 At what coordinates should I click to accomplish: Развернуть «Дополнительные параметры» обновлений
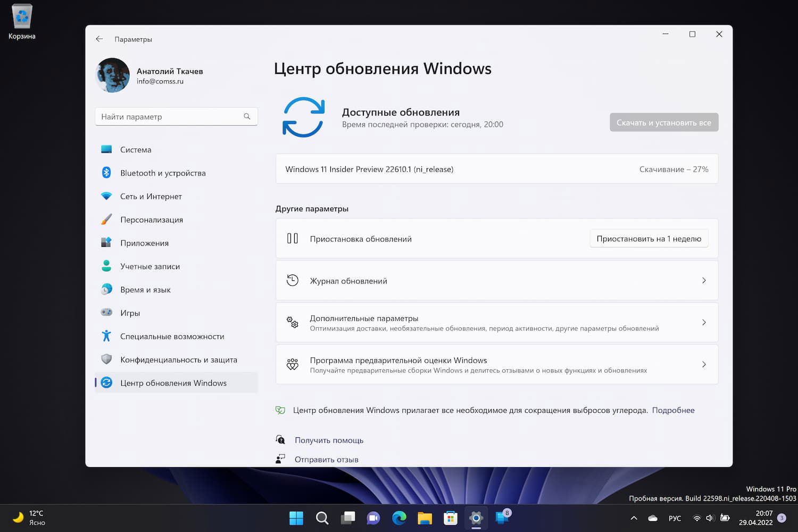pyautogui.click(x=496, y=322)
